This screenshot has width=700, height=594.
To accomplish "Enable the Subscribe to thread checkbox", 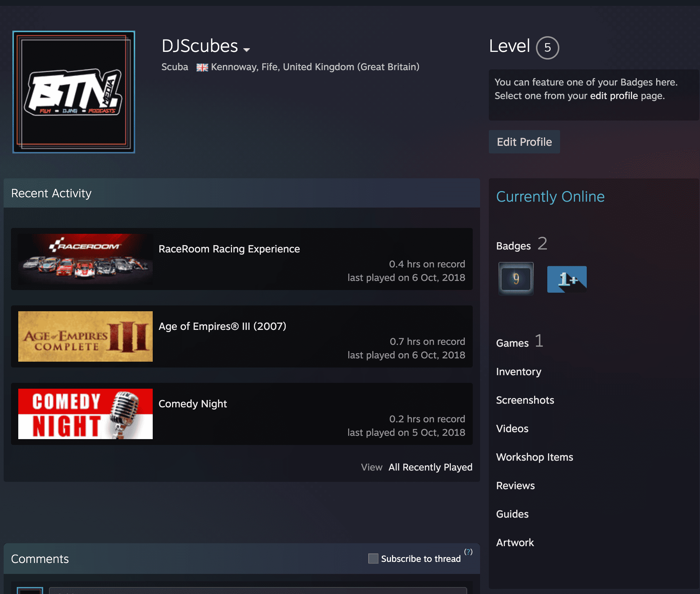I will 373,559.
